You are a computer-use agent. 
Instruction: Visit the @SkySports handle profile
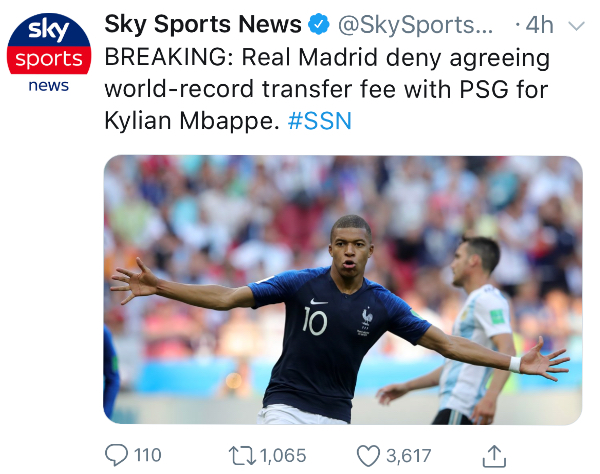pyautogui.click(x=416, y=25)
